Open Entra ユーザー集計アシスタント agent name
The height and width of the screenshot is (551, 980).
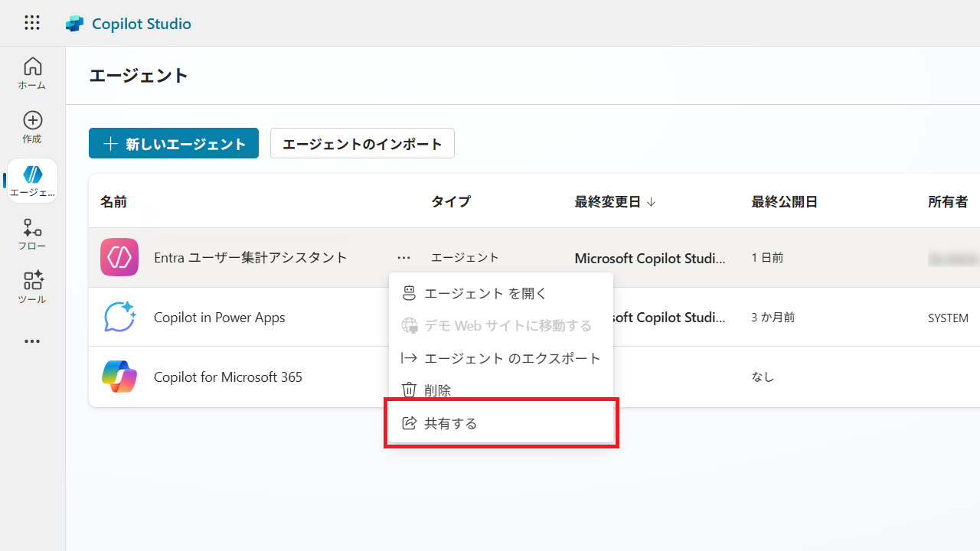point(250,258)
